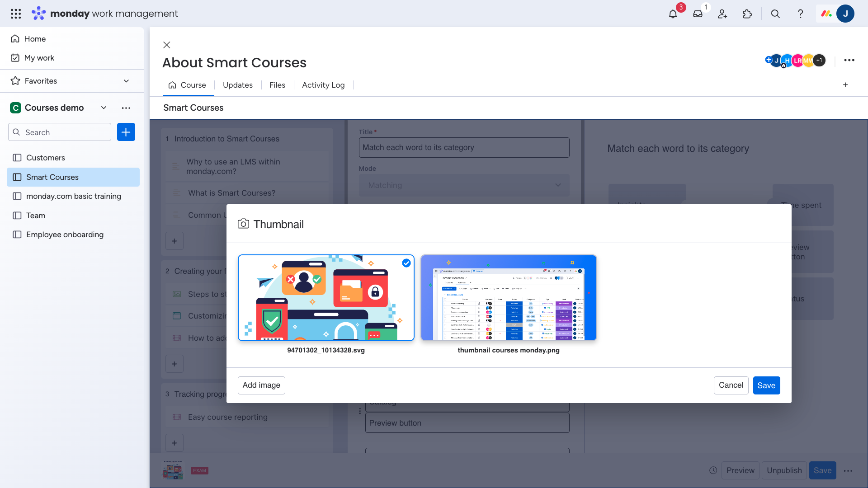Select thumbnail courses monday.png image
This screenshot has width=868, height=488.
tap(509, 298)
